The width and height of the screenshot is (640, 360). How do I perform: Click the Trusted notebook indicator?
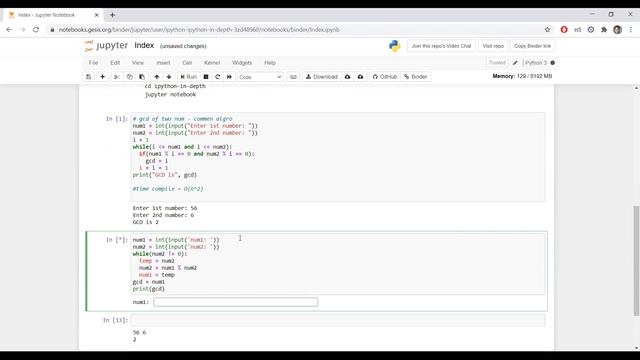coord(497,63)
